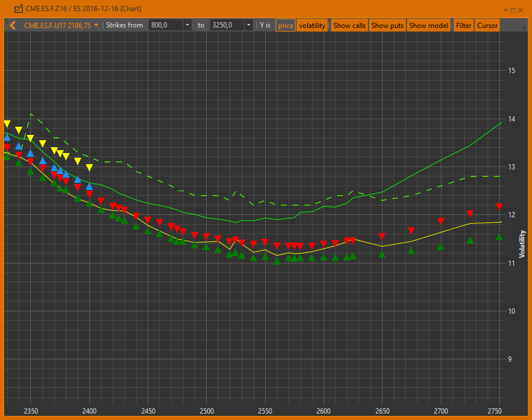Toggle the Cursor button
The width and height of the screenshot is (532, 420).
pos(487,26)
